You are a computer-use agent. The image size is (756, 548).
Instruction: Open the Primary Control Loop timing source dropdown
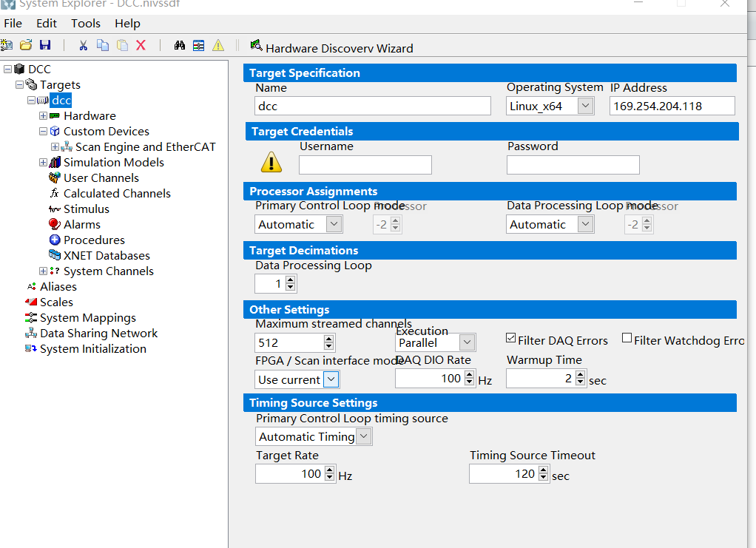coord(364,436)
